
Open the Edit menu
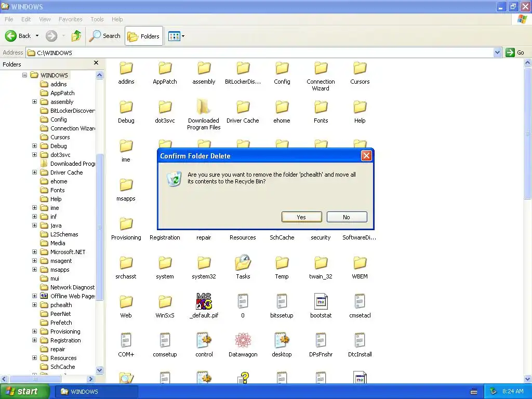click(26, 19)
